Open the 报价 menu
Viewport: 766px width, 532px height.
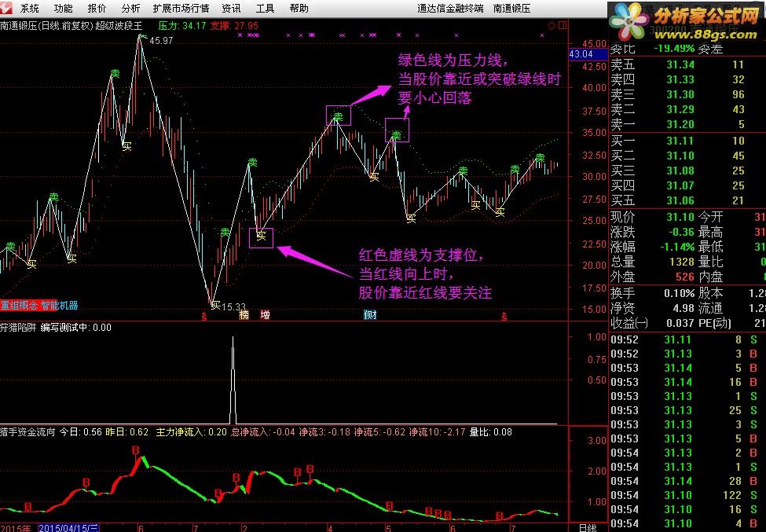(97, 9)
